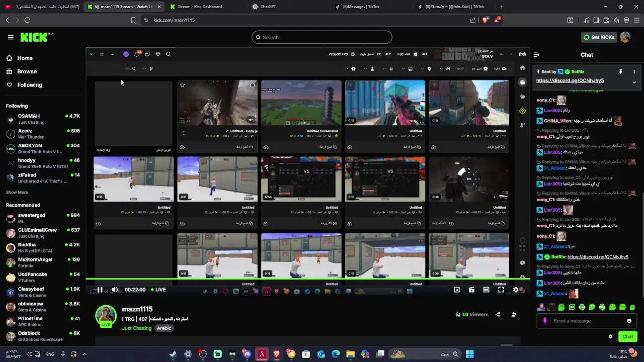Go back in browser history
Screen dimensions: 644x362
[7, 20]
